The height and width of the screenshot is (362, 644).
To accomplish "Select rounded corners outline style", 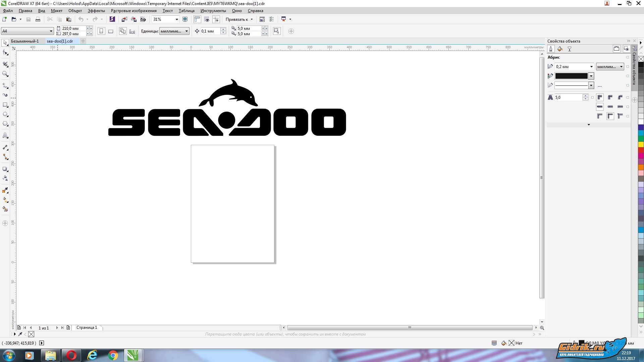I will (610, 98).
